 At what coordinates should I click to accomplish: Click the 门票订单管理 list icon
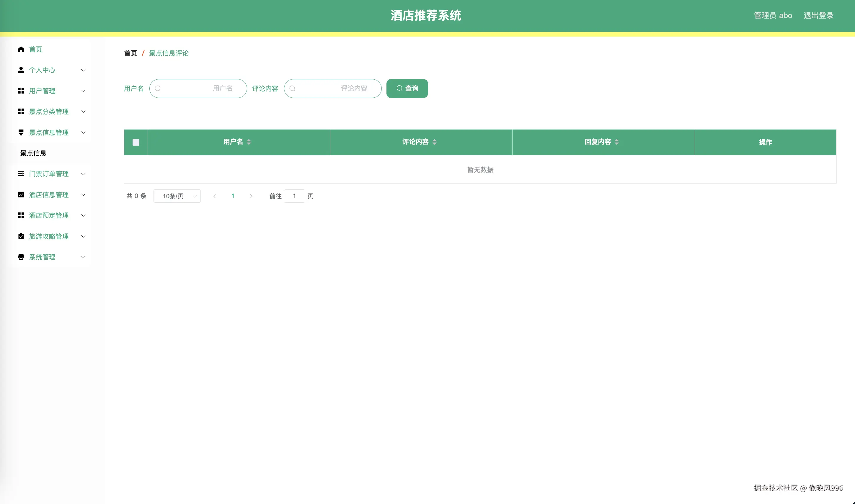[21, 174]
